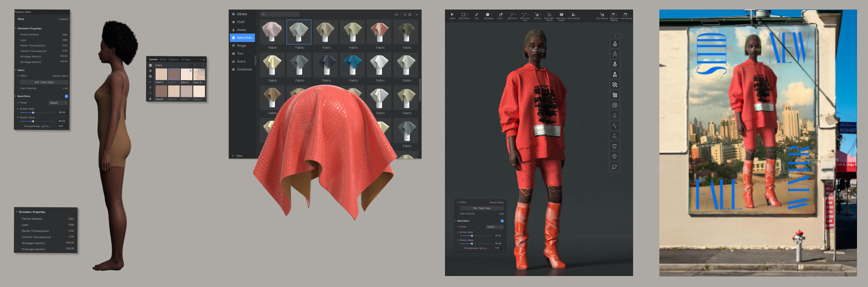Click the New button in Library
The width and height of the screenshot is (868, 287).
237,156
